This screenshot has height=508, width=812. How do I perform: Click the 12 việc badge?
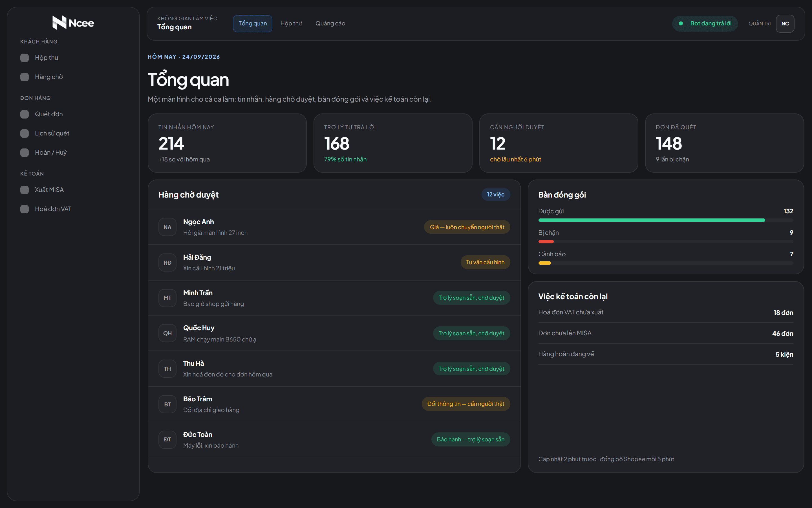click(x=496, y=194)
